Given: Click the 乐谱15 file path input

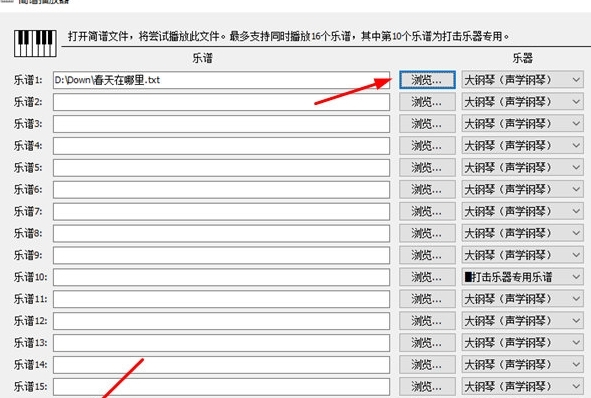Looking at the screenshot, I should coord(221,386).
